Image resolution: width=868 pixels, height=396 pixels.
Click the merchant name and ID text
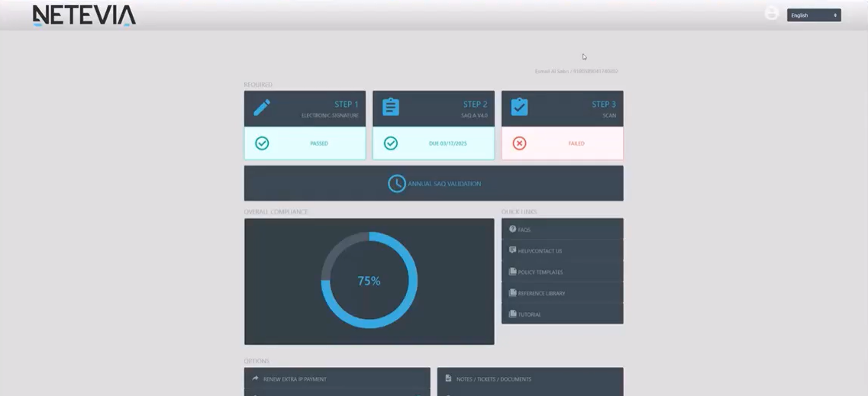point(576,72)
